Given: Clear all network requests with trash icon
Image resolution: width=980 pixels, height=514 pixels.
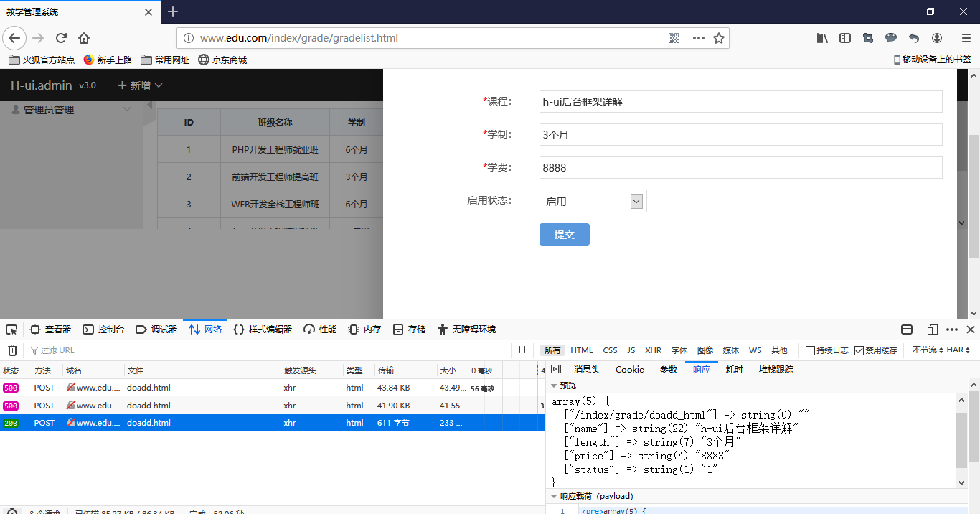Looking at the screenshot, I should click(12, 350).
